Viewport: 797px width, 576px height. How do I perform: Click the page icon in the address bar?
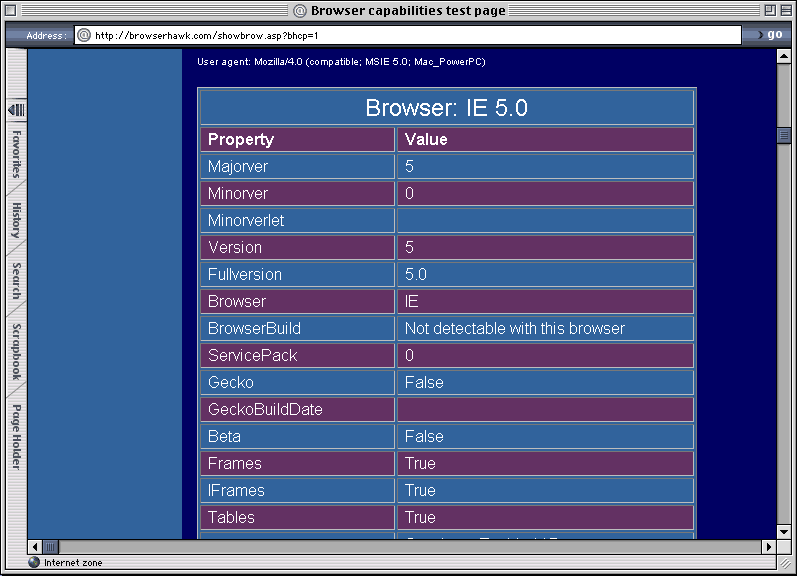click(84, 35)
